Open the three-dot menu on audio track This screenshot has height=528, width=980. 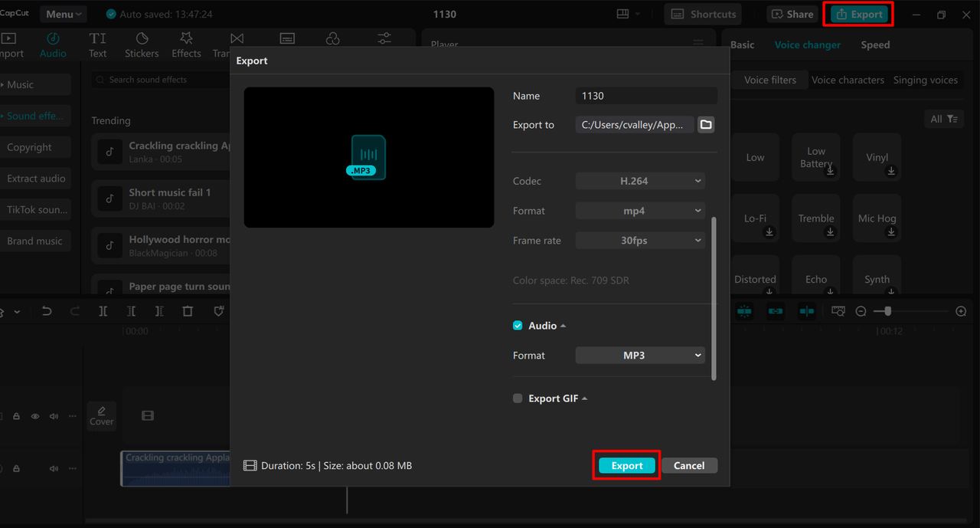pos(73,468)
